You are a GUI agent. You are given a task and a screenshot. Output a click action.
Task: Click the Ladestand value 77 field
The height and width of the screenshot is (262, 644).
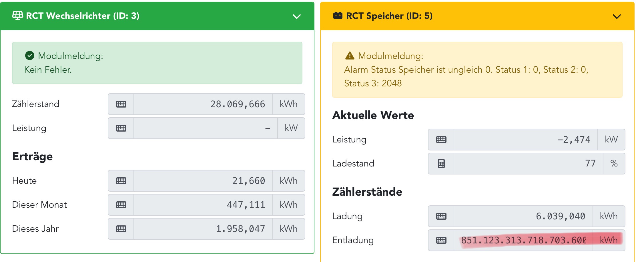click(x=528, y=164)
